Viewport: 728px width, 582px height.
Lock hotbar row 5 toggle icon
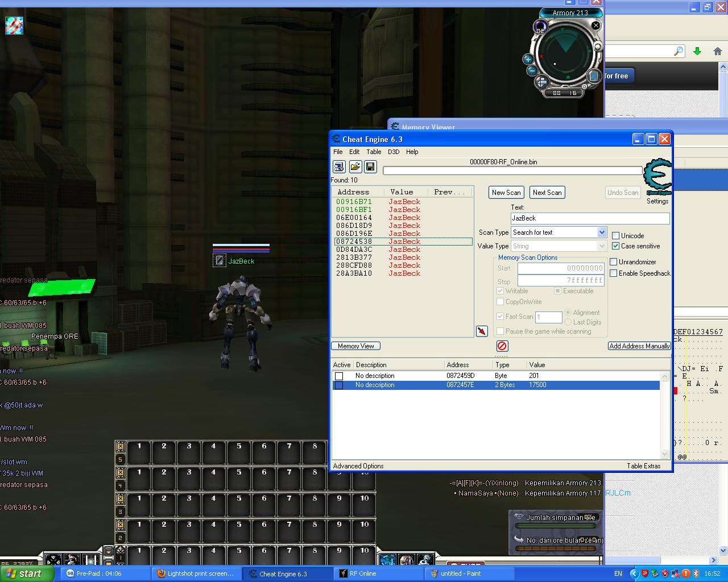(120, 447)
